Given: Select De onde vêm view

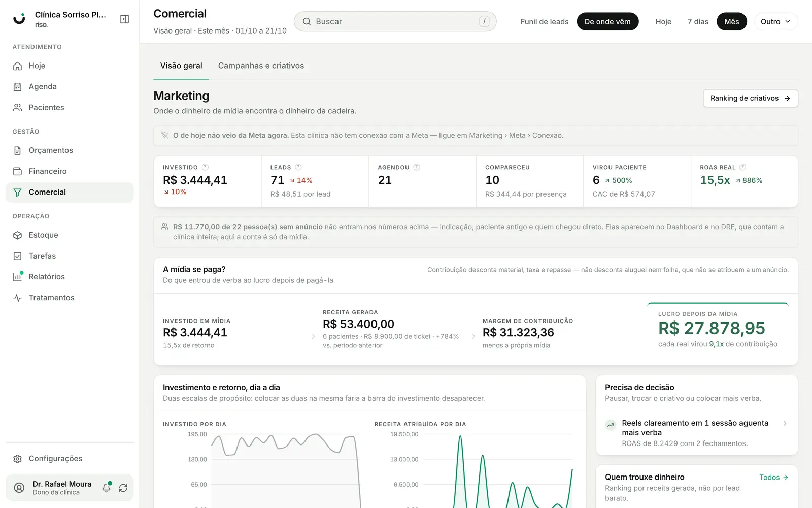Looking at the screenshot, I should 607,22.
